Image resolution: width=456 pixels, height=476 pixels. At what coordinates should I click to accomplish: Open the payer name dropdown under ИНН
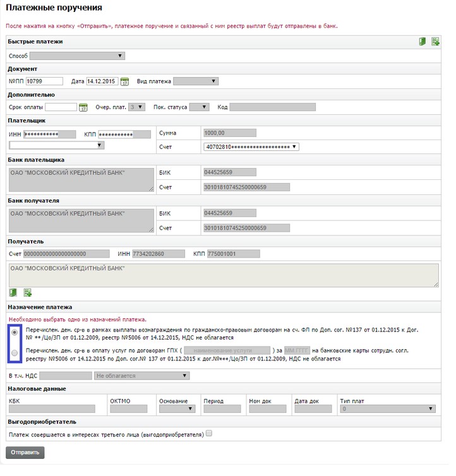[x=56, y=145]
